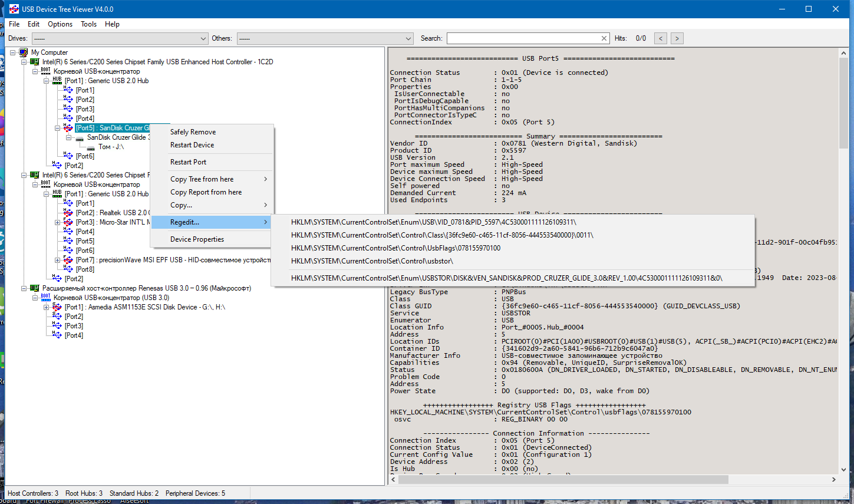This screenshot has width=854, height=504.
Task: Click the Micro-Star INT'L port icon
Action: click(68, 222)
